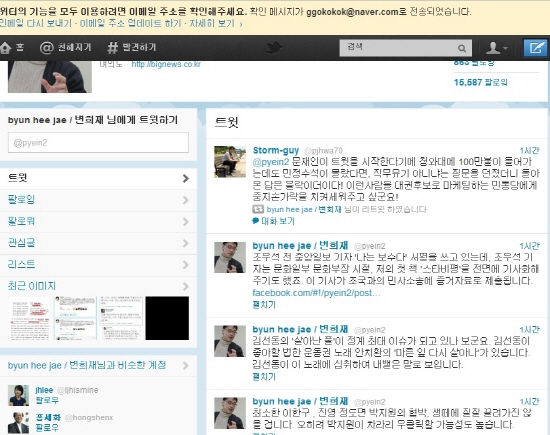
Task: Click avatar on the 조우석 tweet
Action: pos(230,257)
